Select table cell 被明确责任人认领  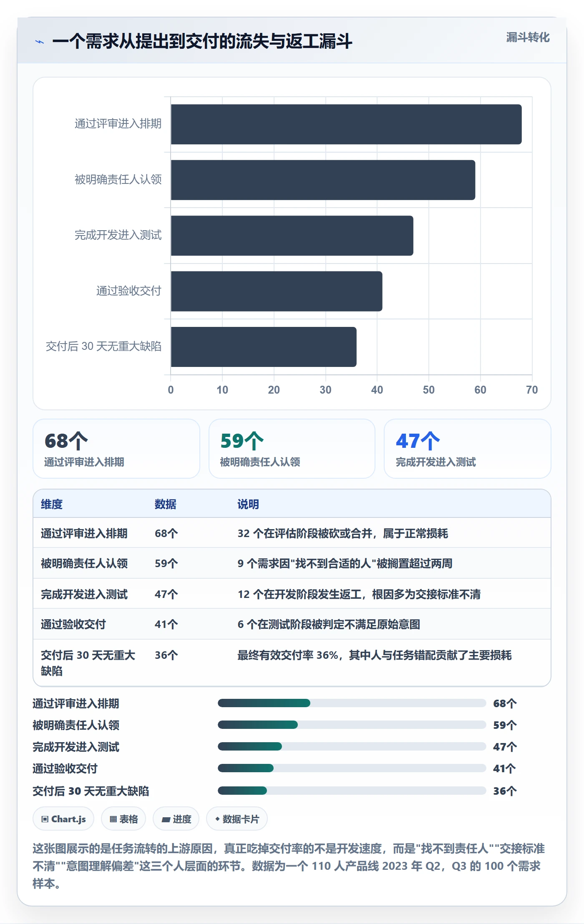pos(84,563)
